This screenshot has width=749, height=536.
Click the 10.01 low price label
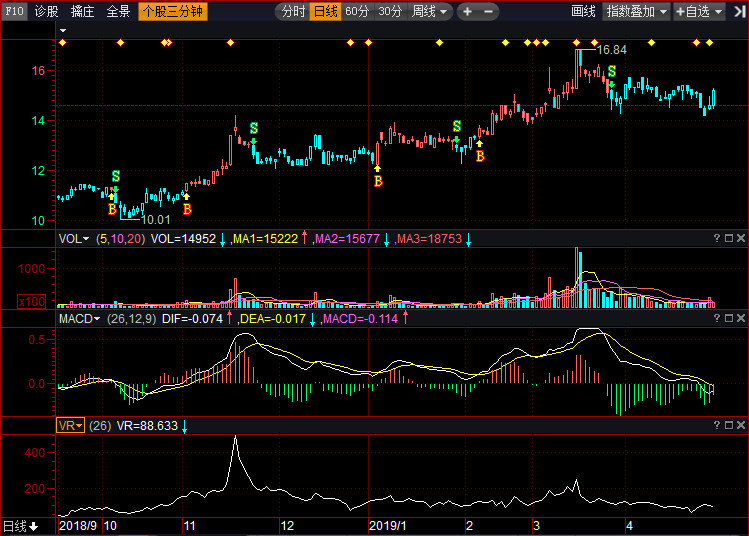tap(156, 220)
